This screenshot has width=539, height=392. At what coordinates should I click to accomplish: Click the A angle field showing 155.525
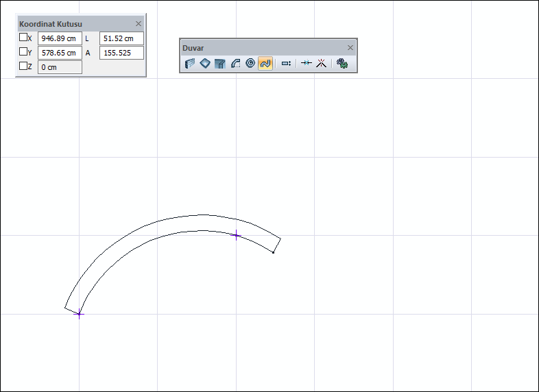pyautogui.click(x=121, y=53)
